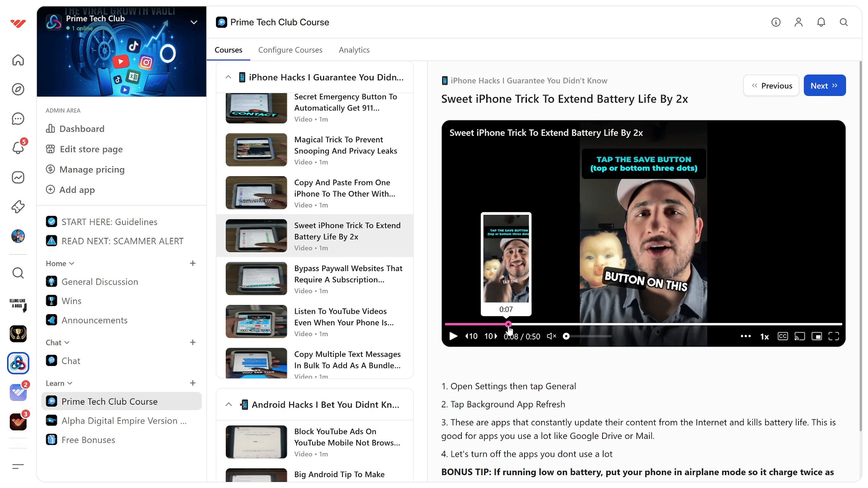Open video cast icon
The image size is (868, 488).
pyautogui.click(x=800, y=336)
